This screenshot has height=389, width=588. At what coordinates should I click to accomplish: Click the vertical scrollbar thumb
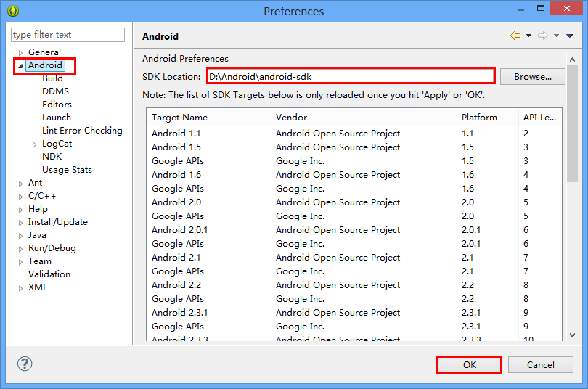tap(572, 123)
